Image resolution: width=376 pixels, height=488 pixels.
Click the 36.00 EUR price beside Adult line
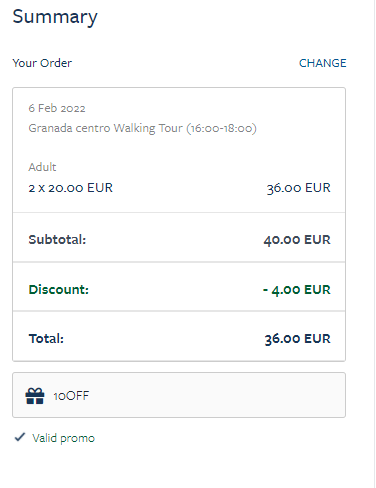click(298, 188)
